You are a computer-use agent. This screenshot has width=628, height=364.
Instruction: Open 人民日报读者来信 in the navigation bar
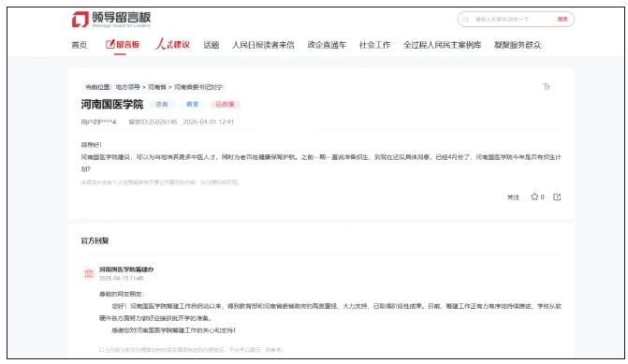click(263, 45)
